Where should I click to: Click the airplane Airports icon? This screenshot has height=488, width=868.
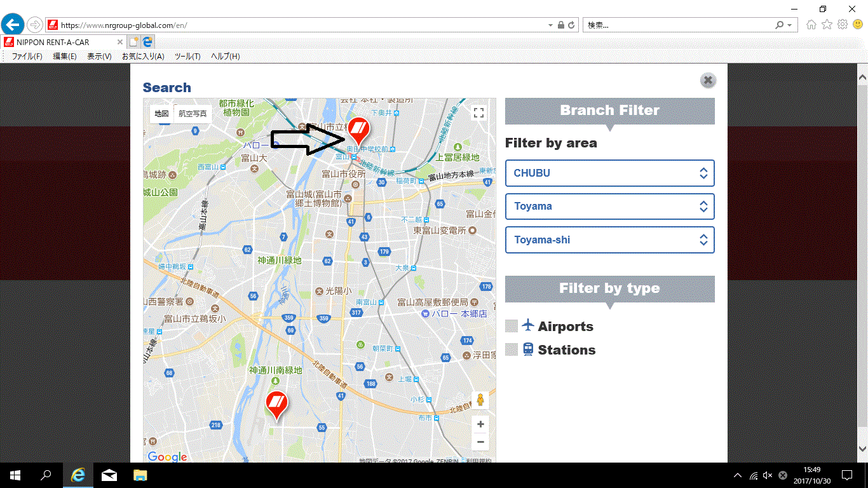pos(528,325)
